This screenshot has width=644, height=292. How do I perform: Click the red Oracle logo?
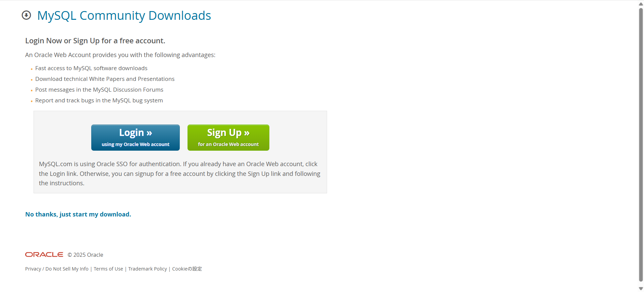tap(44, 255)
